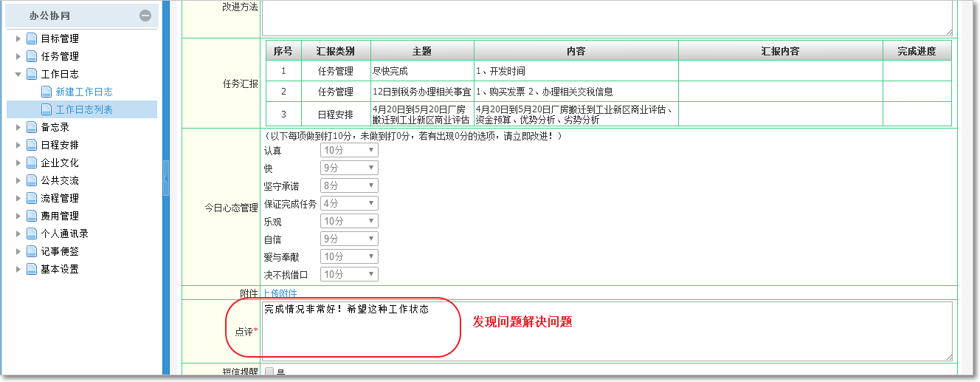Screen dimensions: 980x382
Task: Open the 个人通讯录 sidebar item
Action: [x=64, y=233]
